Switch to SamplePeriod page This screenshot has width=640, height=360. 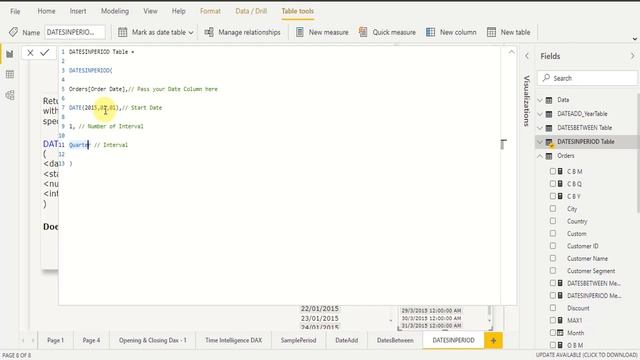point(298,340)
